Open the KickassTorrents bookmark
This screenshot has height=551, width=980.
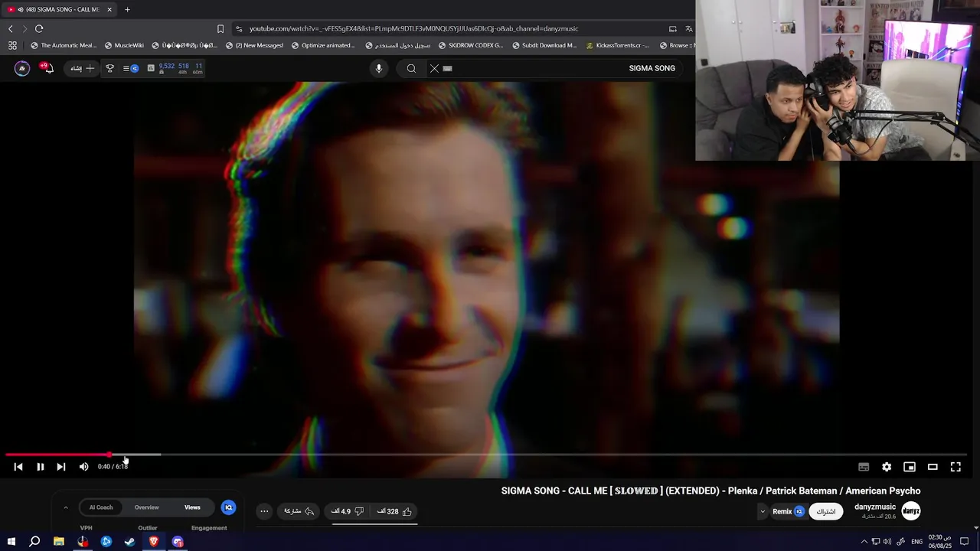click(x=617, y=45)
